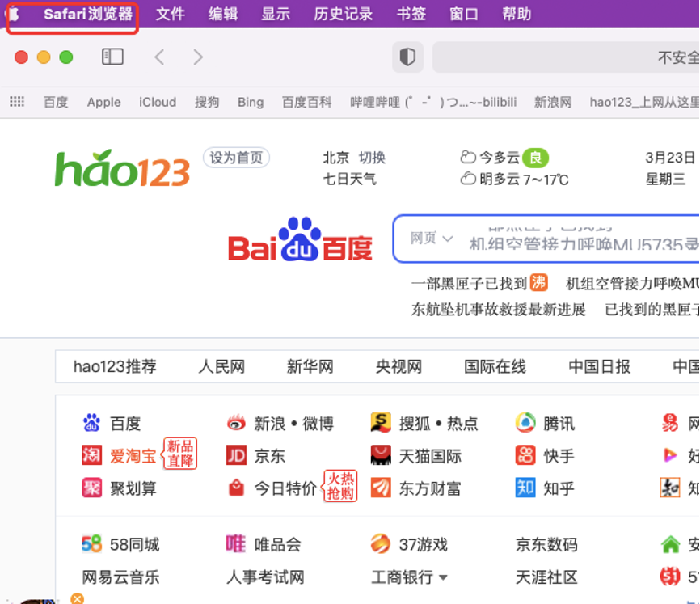Click 切换 to change city
The height and width of the screenshot is (604, 700).
(372, 158)
